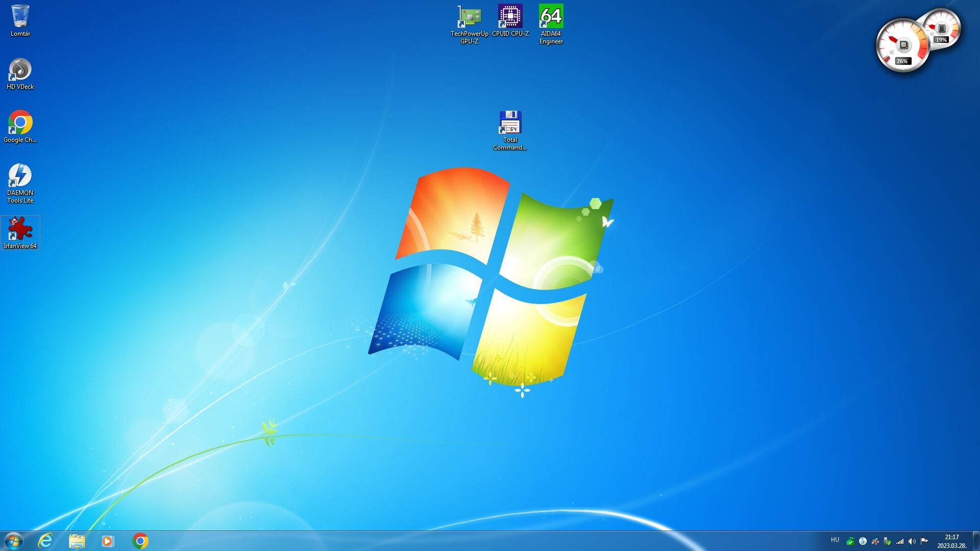Launch Windows Media Player from the taskbar
The width and height of the screenshot is (980, 551).
point(108,541)
